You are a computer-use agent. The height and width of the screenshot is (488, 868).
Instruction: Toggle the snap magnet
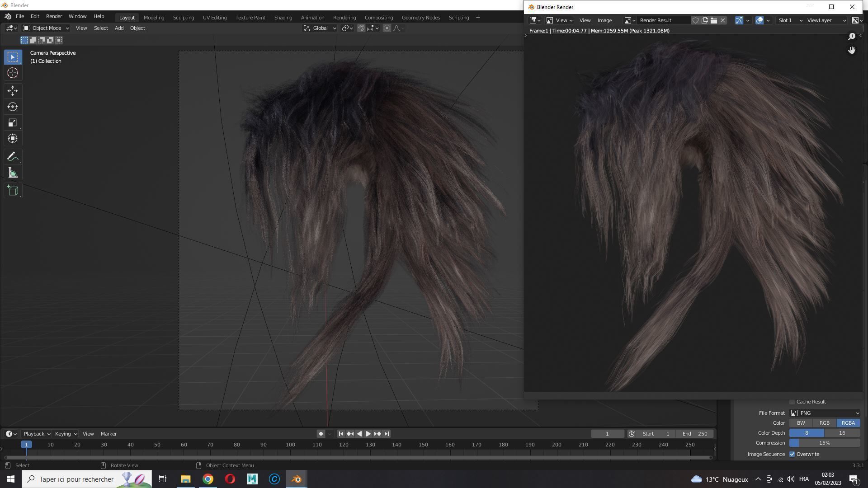point(361,28)
